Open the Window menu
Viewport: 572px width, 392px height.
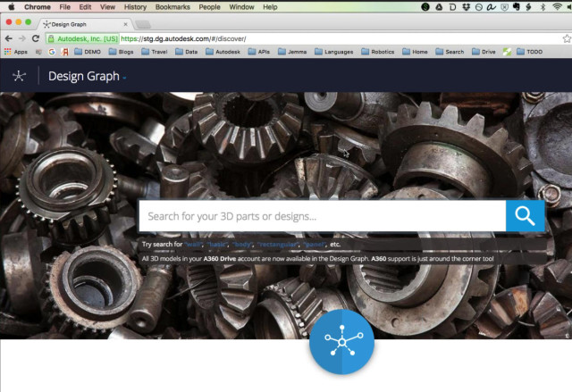click(241, 7)
